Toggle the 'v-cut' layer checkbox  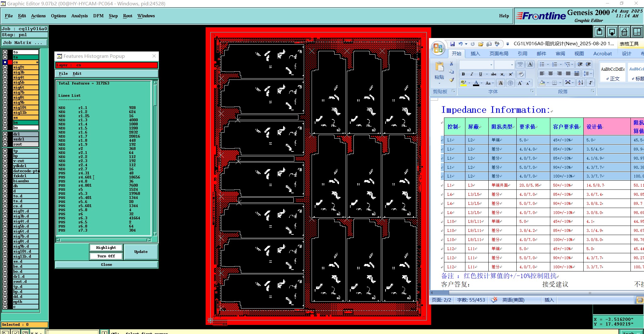coord(5,161)
